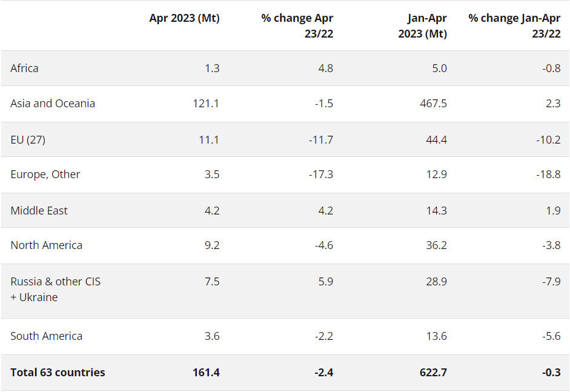The width and height of the screenshot is (570, 392).
Task: Click the Total 63 countries label
Action: pyautogui.click(x=58, y=373)
